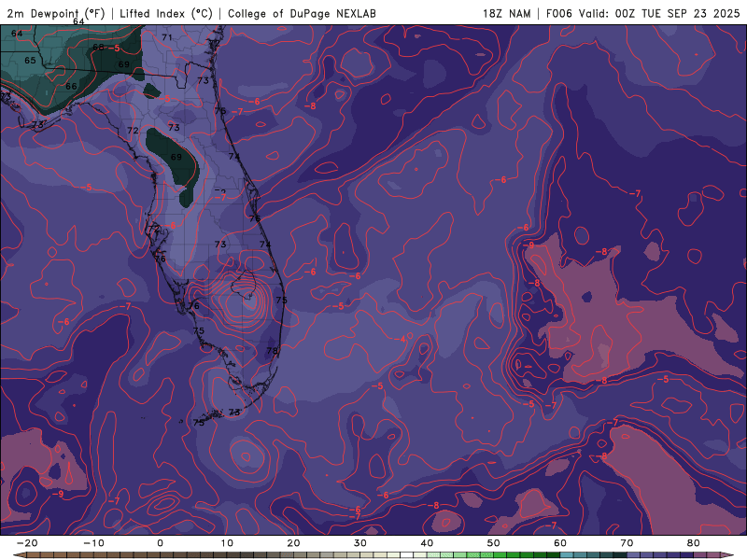Select the -20 tick on the color scale
Screen dimensions: 747x560
pos(27,543)
